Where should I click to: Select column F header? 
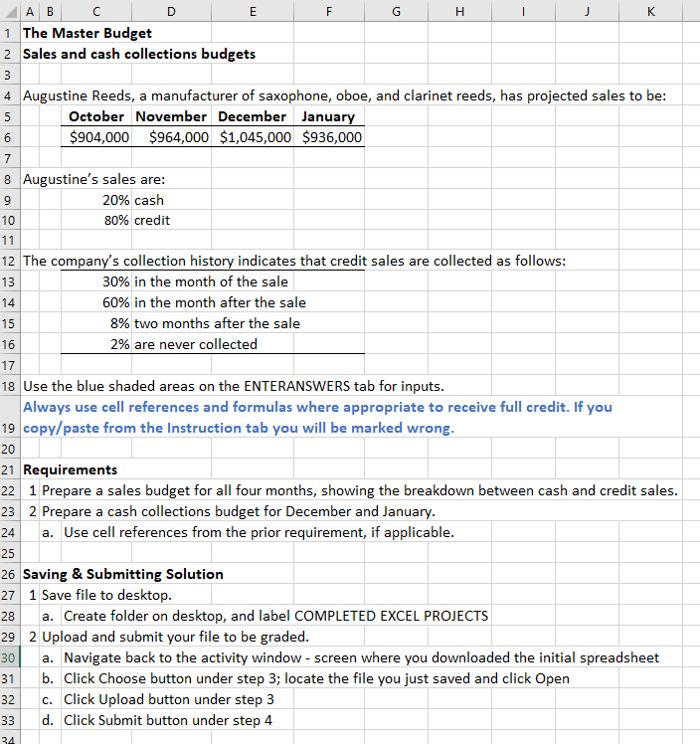coord(329,11)
